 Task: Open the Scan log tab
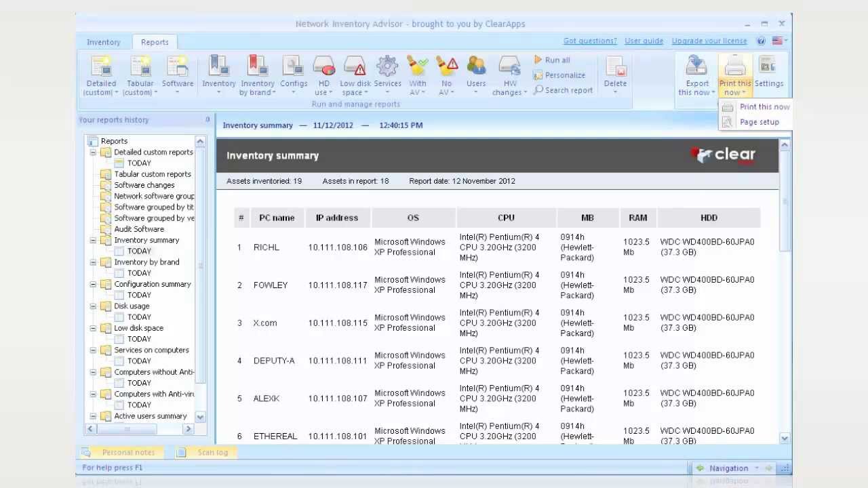pyautogui.click(x=205, y=453)
